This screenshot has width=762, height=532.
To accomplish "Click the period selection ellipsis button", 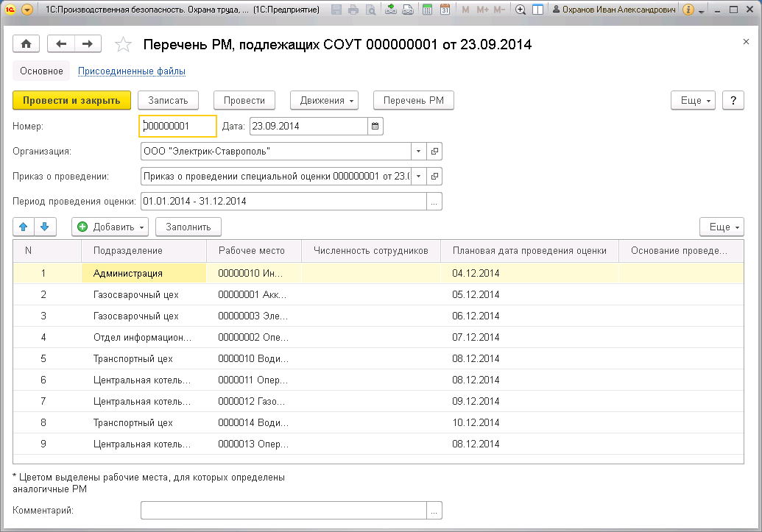I will (x=434, y=201).
